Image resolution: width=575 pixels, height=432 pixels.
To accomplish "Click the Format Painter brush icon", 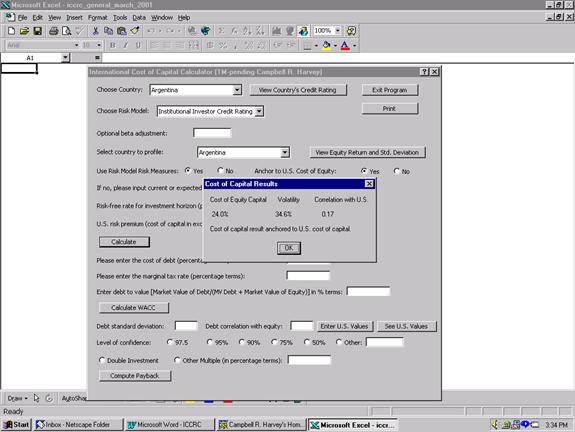I will (x=135, y=31).
